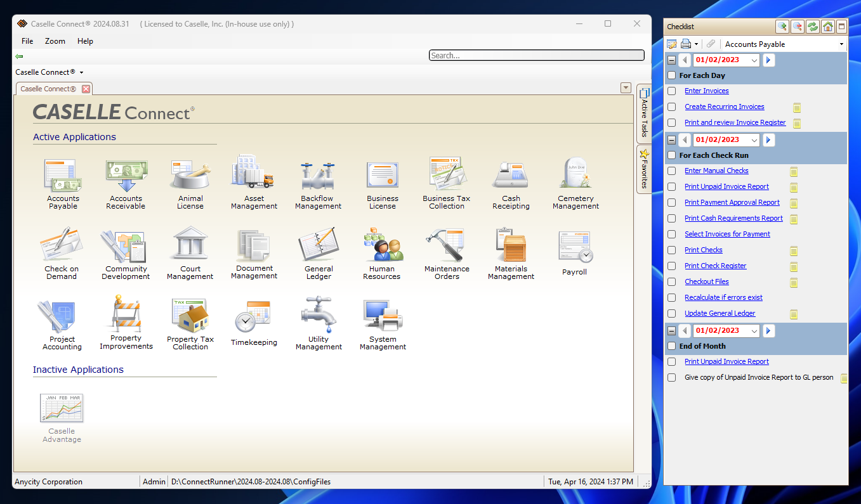The height and width of the screenshot is (504, 861).
Task: Click the Select Invoices for Payment link
Action: pyautogui.click(x=727, y=235)
